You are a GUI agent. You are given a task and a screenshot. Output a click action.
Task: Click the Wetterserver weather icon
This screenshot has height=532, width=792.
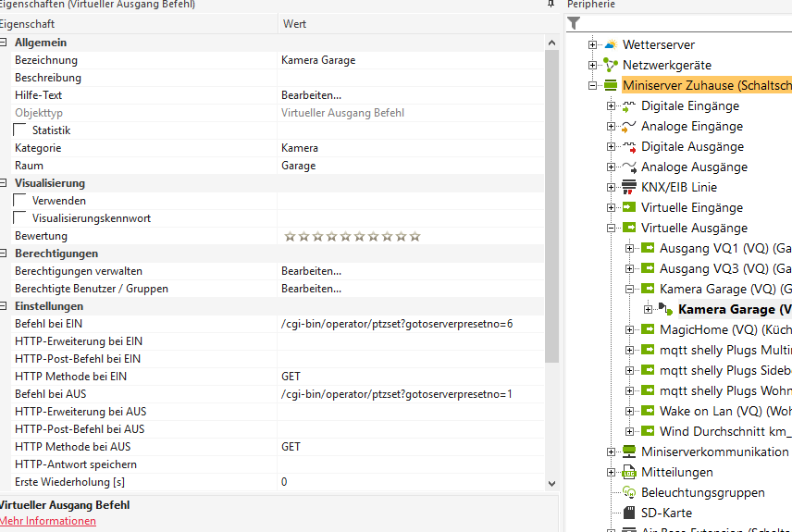coord(611,44)
